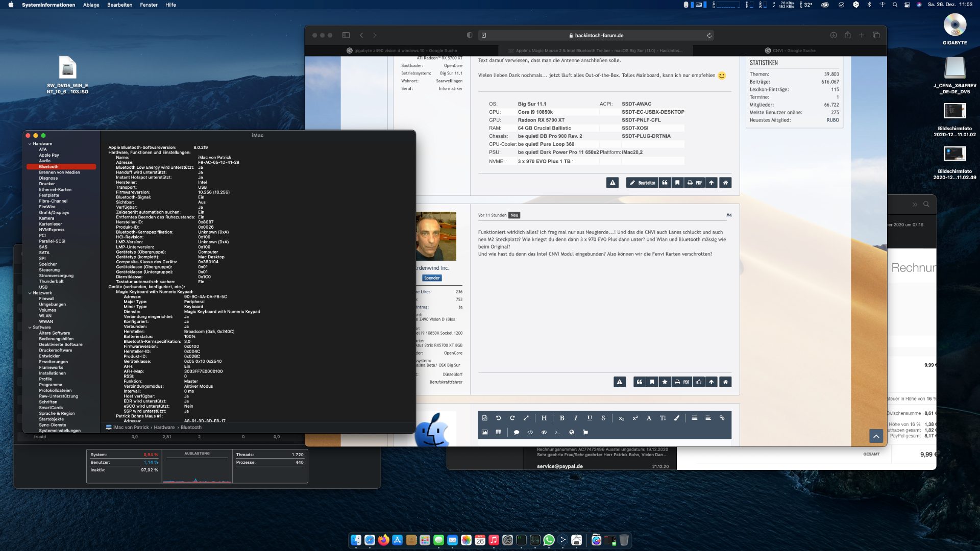Image resolution: width=980 pixels, height=551 pixels.
Task: Collapse the Netzwerk tree section
Action: click(x=30, y=293)
